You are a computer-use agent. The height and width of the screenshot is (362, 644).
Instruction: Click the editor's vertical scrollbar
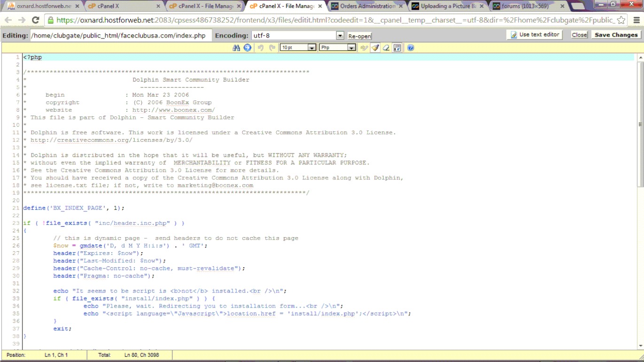coord(640,124)
